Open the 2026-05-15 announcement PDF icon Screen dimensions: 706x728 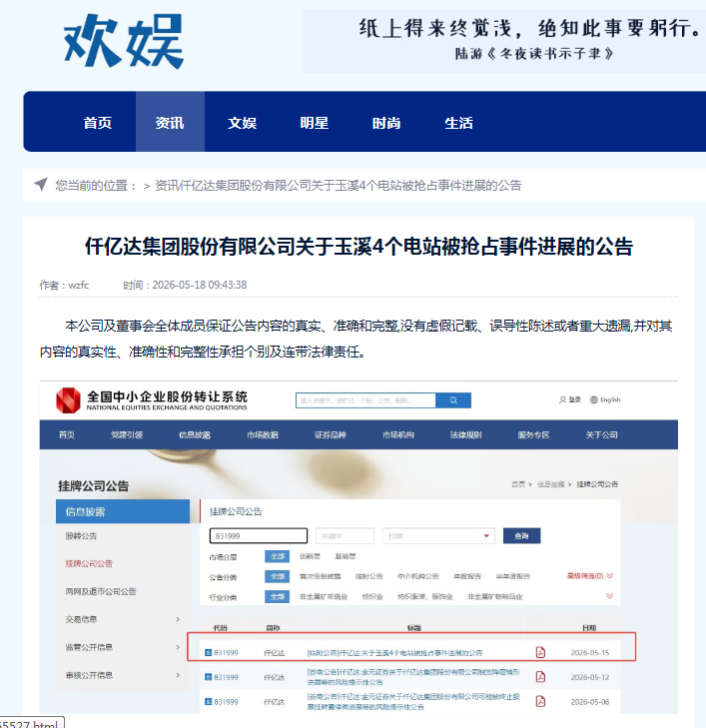540,652
